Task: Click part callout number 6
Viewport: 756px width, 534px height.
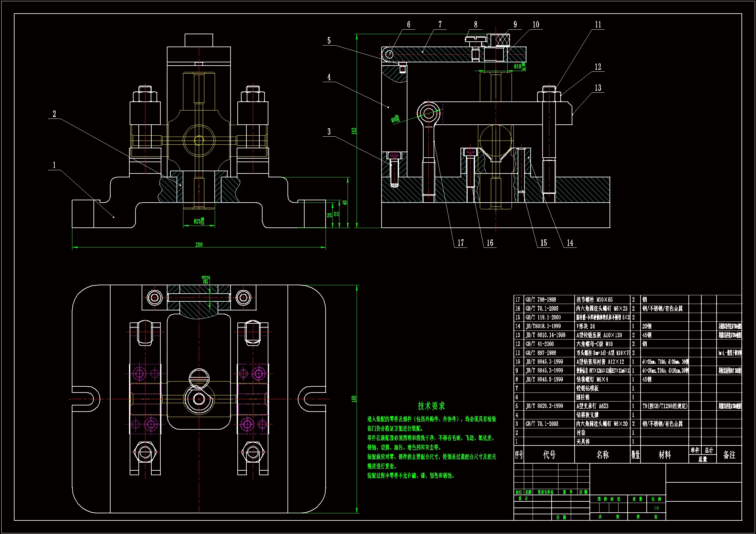Action: [x=408, y=24]
